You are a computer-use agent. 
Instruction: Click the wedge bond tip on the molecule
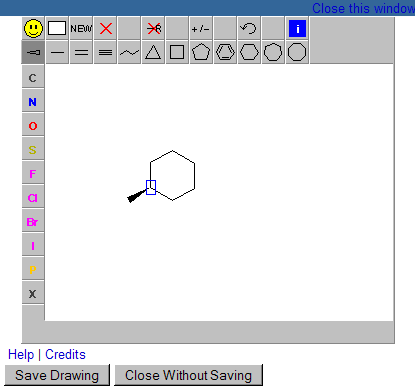tap(130, 199)
